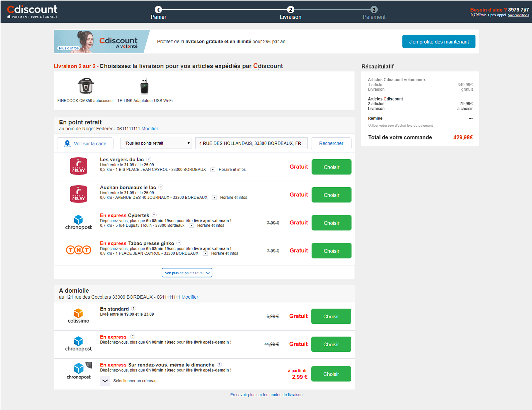Image resolution: width=532 pixels, height=410 pixels.
Task: Click the TNT logo for Tabac presse ginko
Action: coord(78,250)
